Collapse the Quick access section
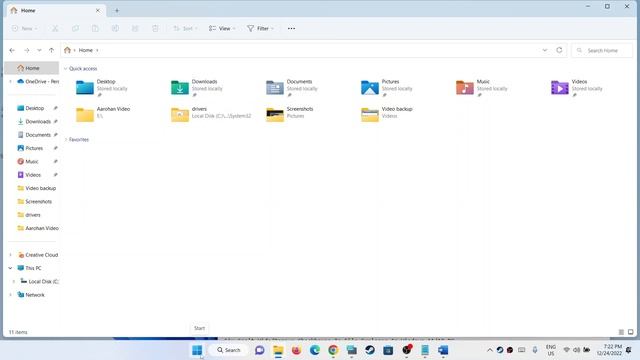640x360 pixels. click(65, 69)
